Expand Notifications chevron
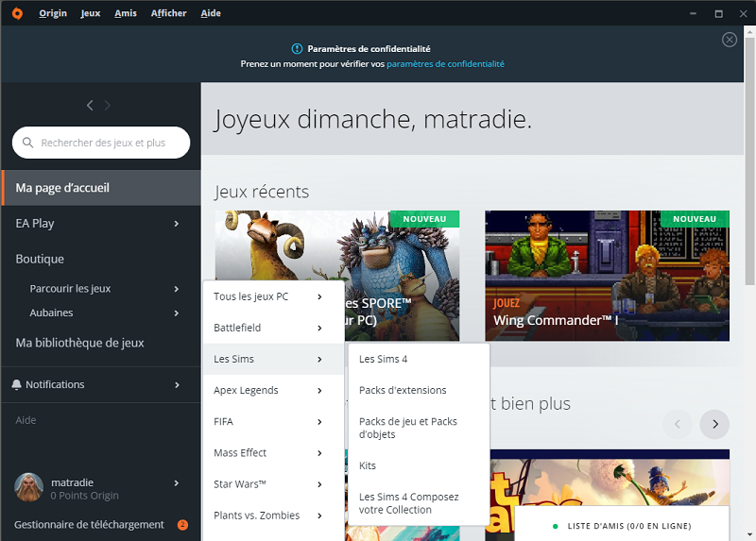Viewport: 756px width, 541px height. click(x=177, y=385)
